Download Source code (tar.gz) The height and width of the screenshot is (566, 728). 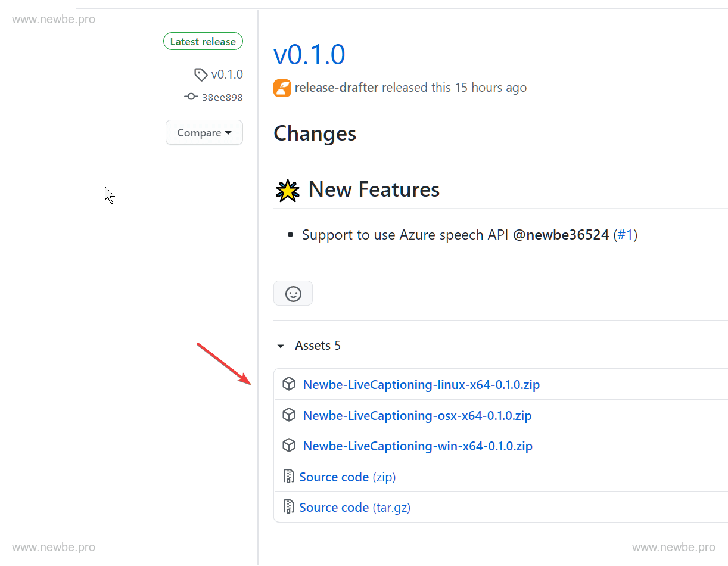(x=354, y=508)
